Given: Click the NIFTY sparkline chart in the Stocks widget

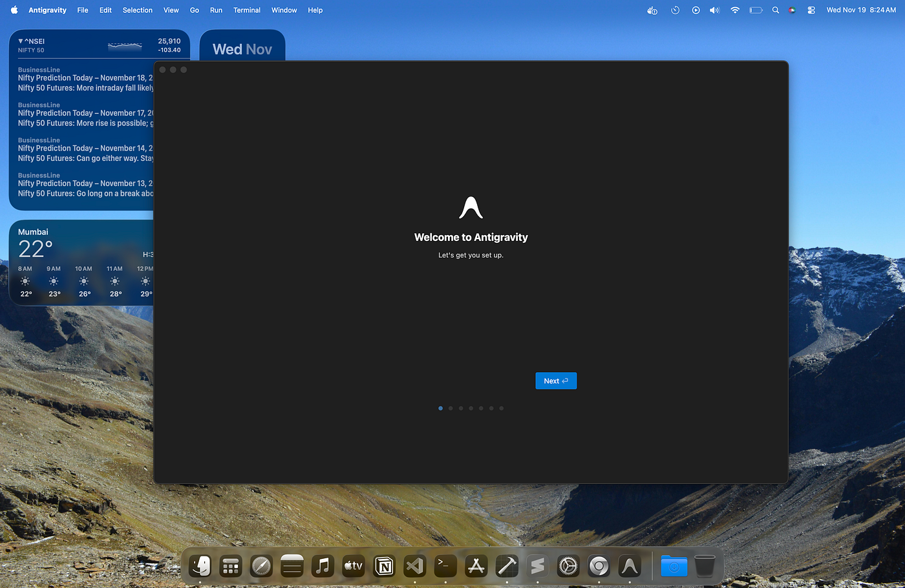Looking at the screenshot, I should (125, 46).
